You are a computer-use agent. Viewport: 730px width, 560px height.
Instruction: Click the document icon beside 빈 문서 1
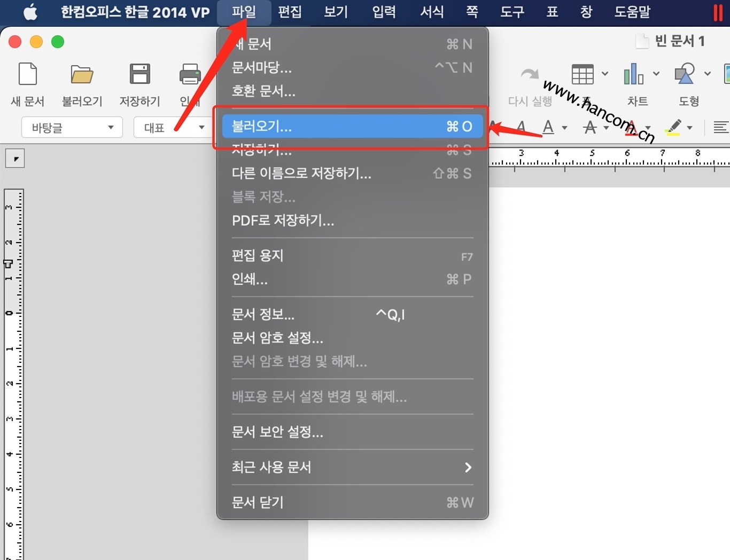(x=642, y=41)
